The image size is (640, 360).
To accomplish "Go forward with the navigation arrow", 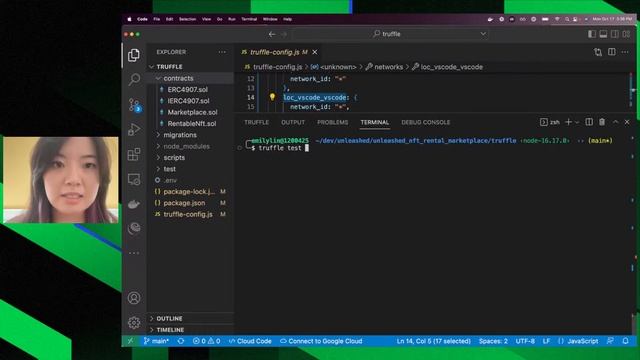I will 284,34.
